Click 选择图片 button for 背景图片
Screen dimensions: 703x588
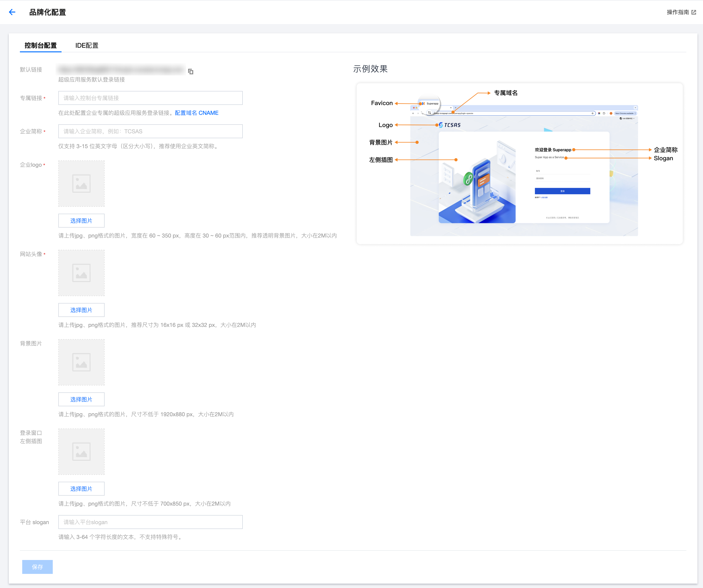[81, 399]
